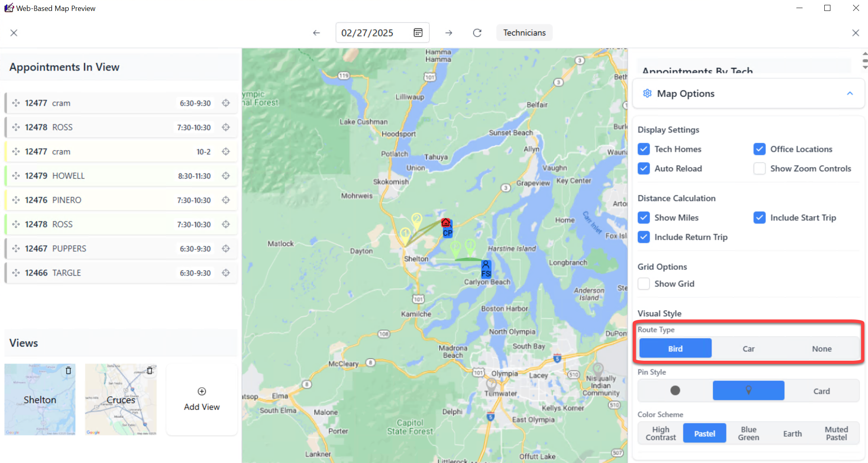This screenshot has width=868, height=463.
Task: Click the refresh map icon
Action: click(477, 33)
